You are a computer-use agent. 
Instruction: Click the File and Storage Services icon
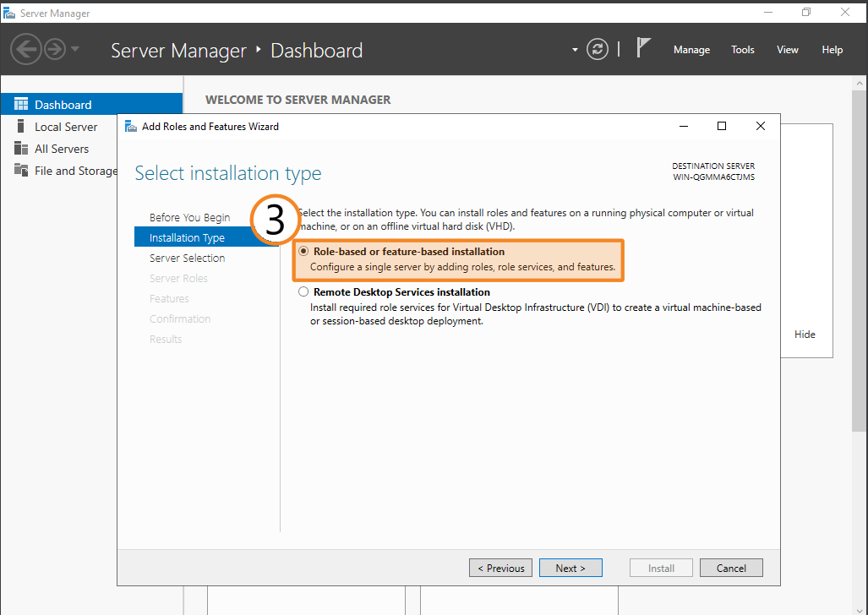click(21, 171)
